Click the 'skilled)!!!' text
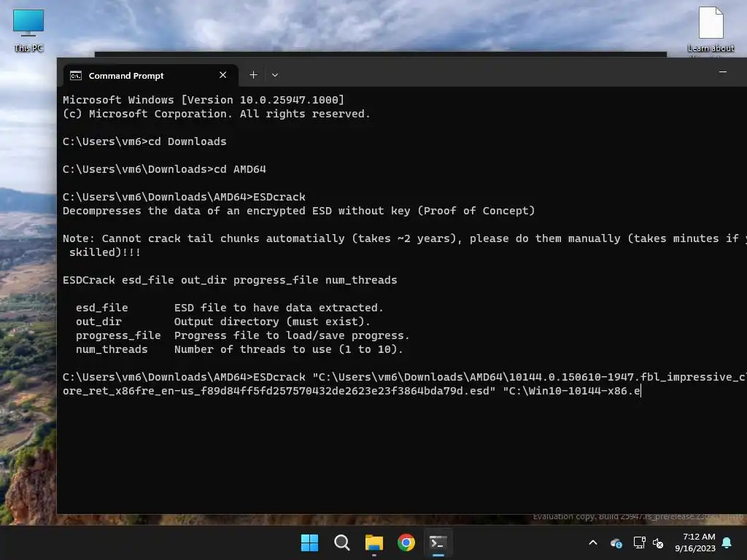The height and width of the screenshot is (560, 747). pos(105,252)
